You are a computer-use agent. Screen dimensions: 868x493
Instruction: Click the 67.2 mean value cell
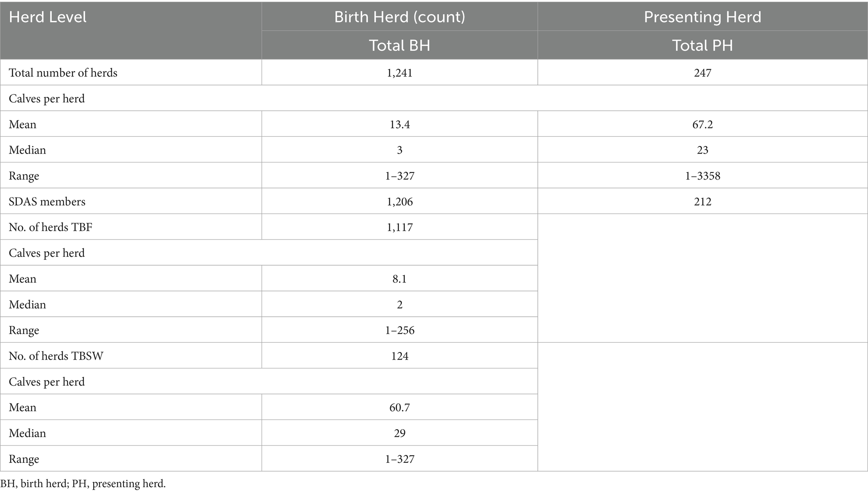point(702,125)
